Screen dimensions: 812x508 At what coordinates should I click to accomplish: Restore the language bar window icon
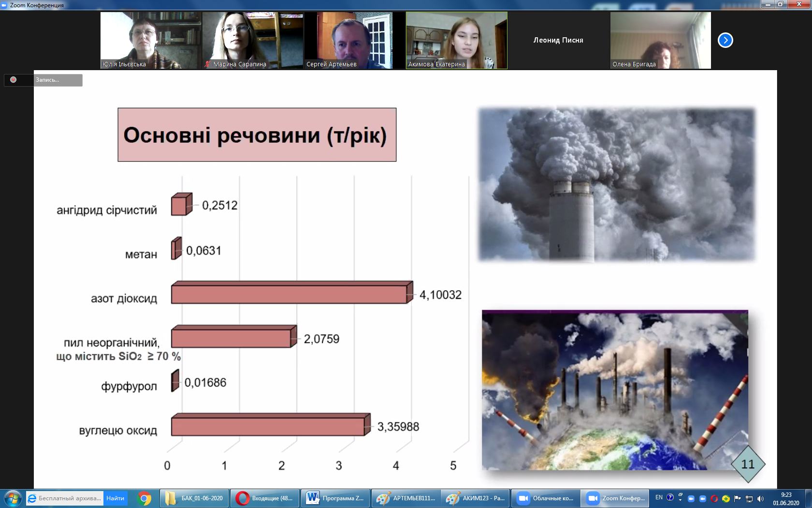(680, 494)
